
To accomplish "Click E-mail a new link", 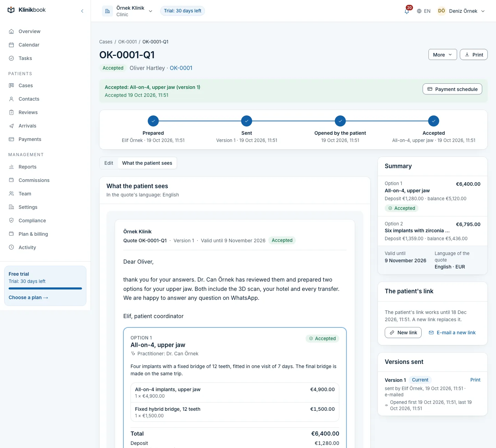I will 452,333.
